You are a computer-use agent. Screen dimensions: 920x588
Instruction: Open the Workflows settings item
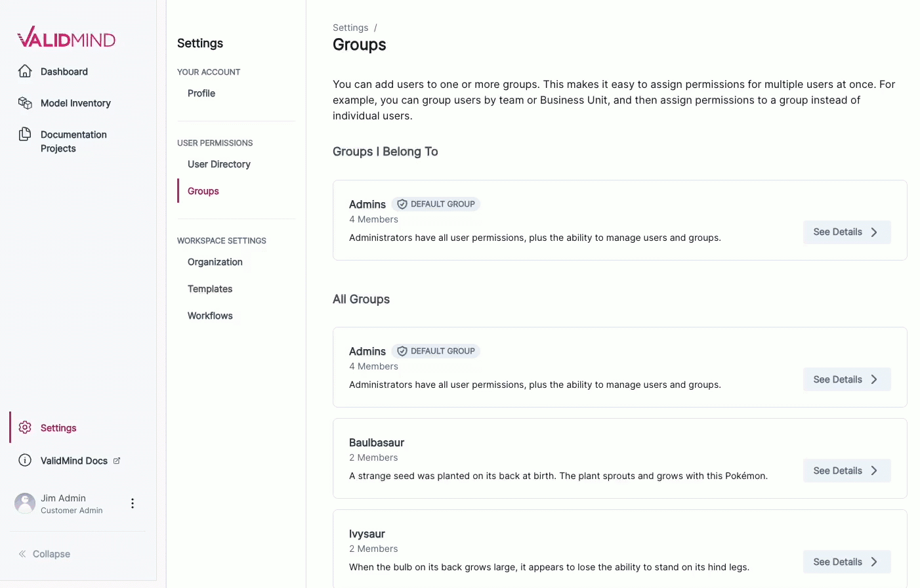pyautogui.click(x=210, y=316)
